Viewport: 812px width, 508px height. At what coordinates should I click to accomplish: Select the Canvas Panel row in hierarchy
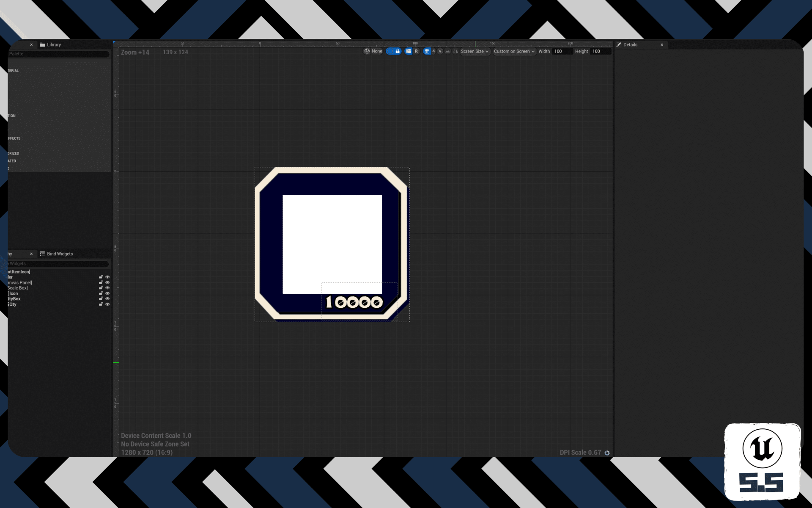[x=19, y=282]
